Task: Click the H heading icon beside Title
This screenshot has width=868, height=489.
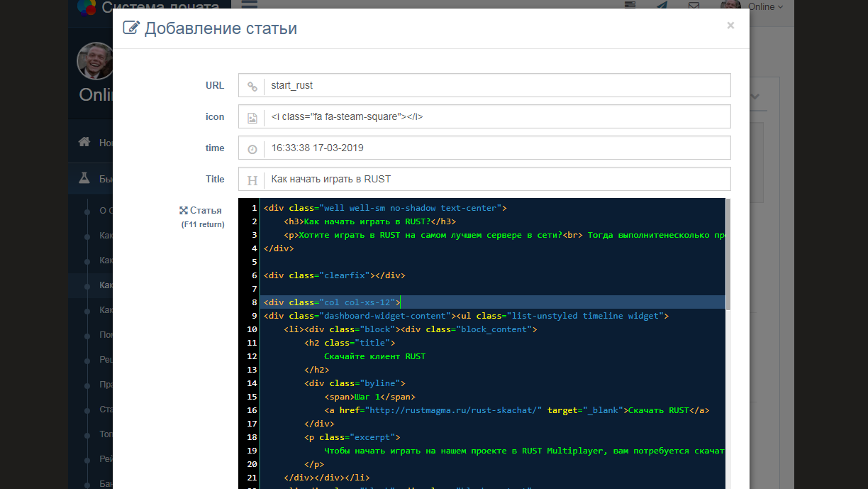Action: click(252, 180)
